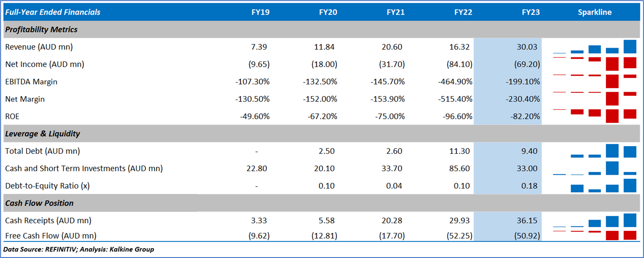644x258 pixels.
Task: Click the Cash Receipts sparkline
Action: click(595, 221)
